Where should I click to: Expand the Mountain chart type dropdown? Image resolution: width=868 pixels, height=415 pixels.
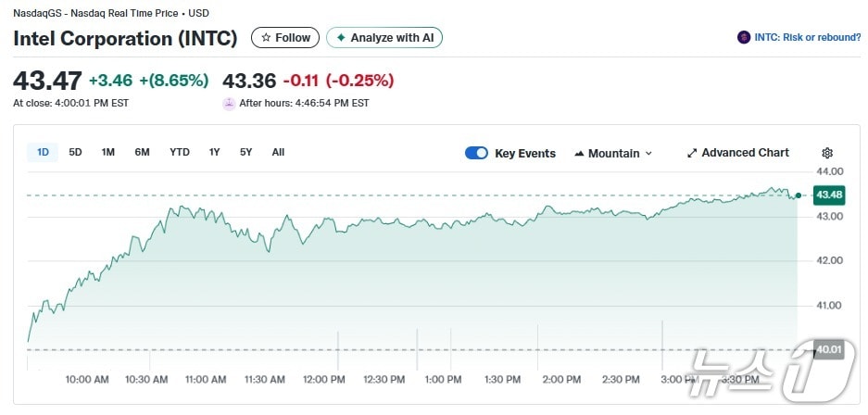click(x=613, y=153)
